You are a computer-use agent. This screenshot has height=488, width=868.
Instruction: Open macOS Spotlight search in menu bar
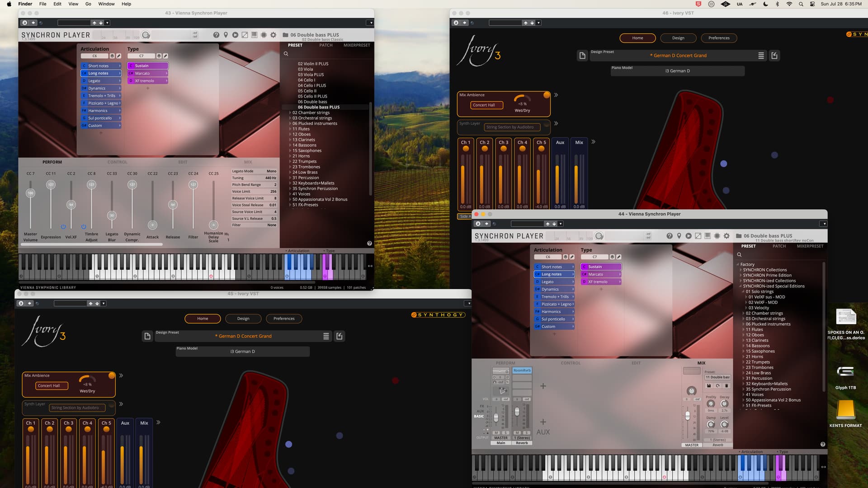(x=801, y=4)
